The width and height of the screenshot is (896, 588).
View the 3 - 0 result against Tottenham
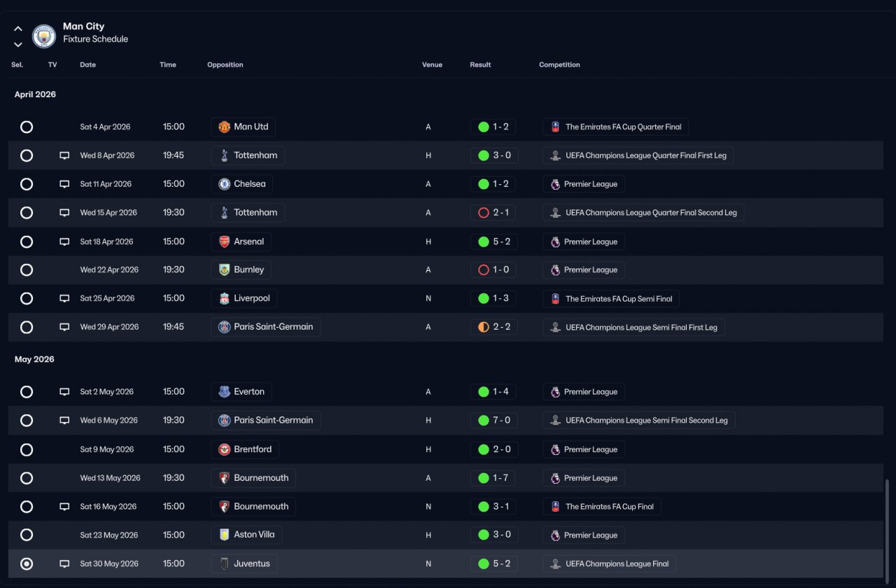(494, 155)
